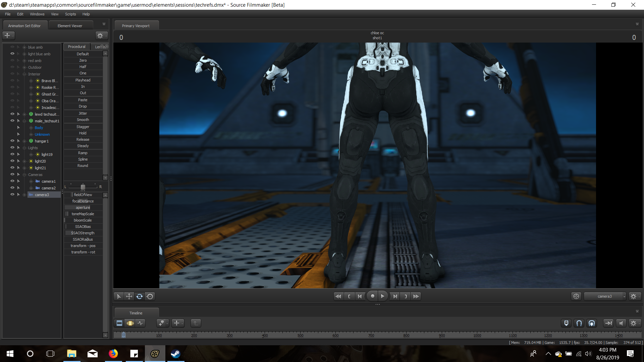Open the Scripts menu
Viewport: 644px width, 362px height.
click(70, 14)
